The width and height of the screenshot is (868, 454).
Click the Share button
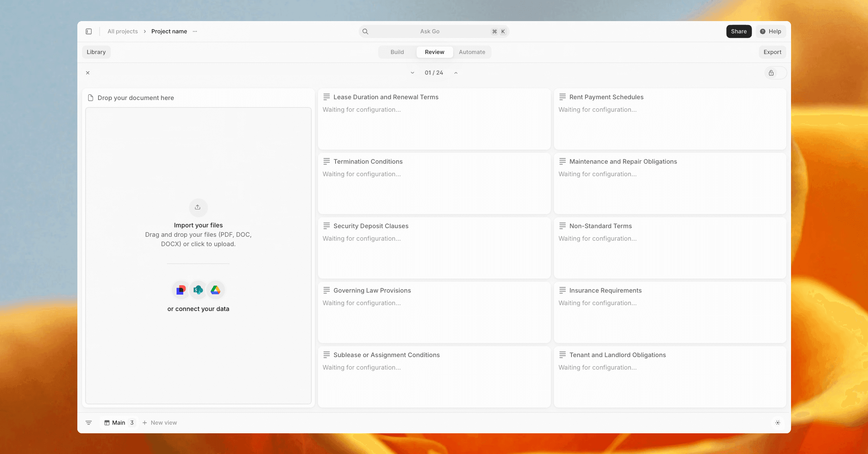pos(738,31)
